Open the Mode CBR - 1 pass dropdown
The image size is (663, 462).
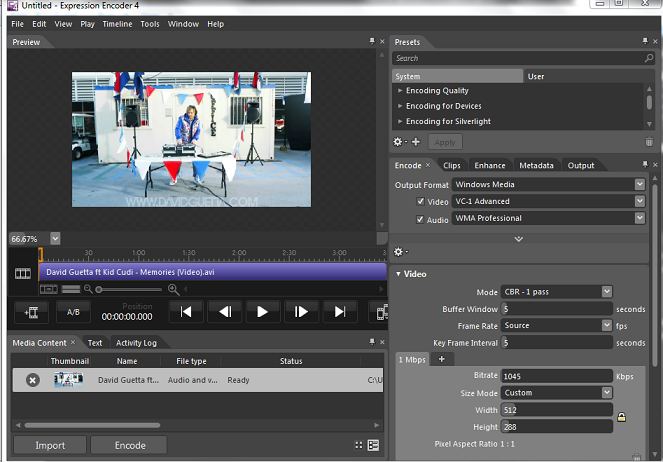tap(607, 292)
